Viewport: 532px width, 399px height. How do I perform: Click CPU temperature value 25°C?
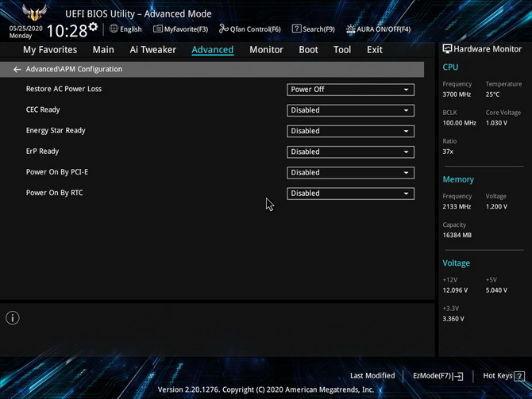[492, 94]
